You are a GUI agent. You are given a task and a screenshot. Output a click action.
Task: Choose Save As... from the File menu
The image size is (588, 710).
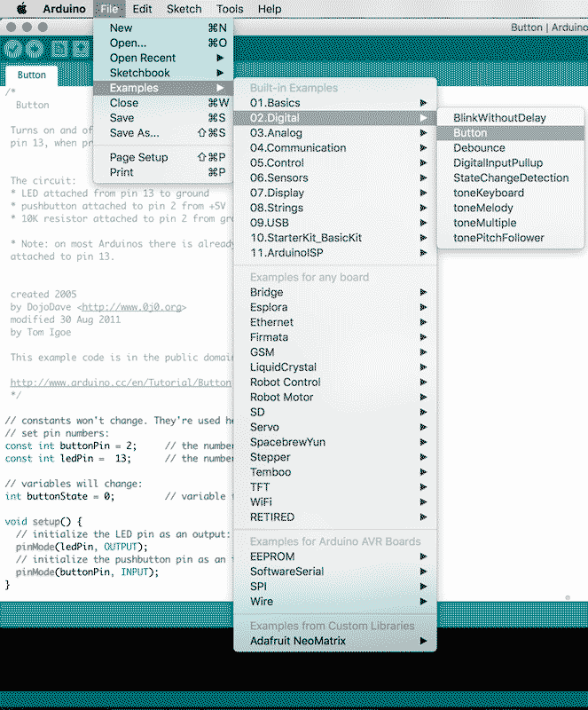163,132
